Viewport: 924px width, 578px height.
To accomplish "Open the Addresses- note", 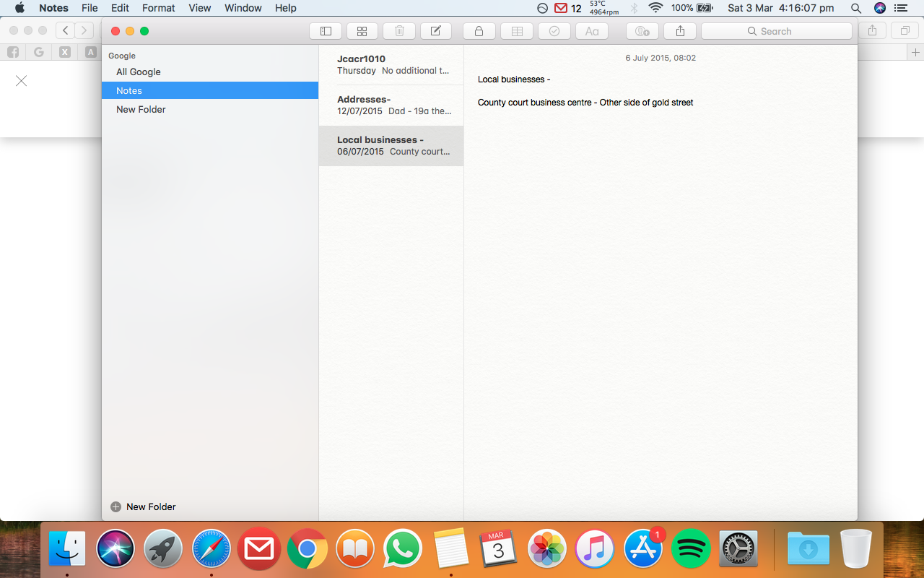I will tap(391, 105).
